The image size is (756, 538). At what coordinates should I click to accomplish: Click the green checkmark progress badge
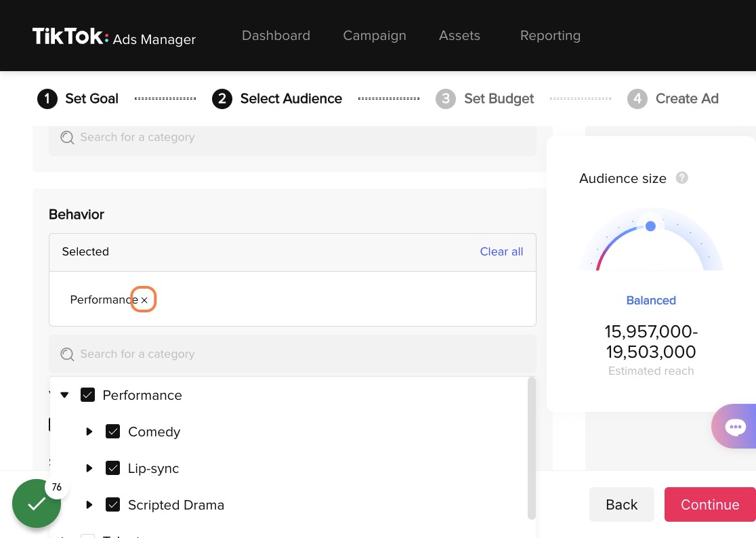[x=37, y=503]
